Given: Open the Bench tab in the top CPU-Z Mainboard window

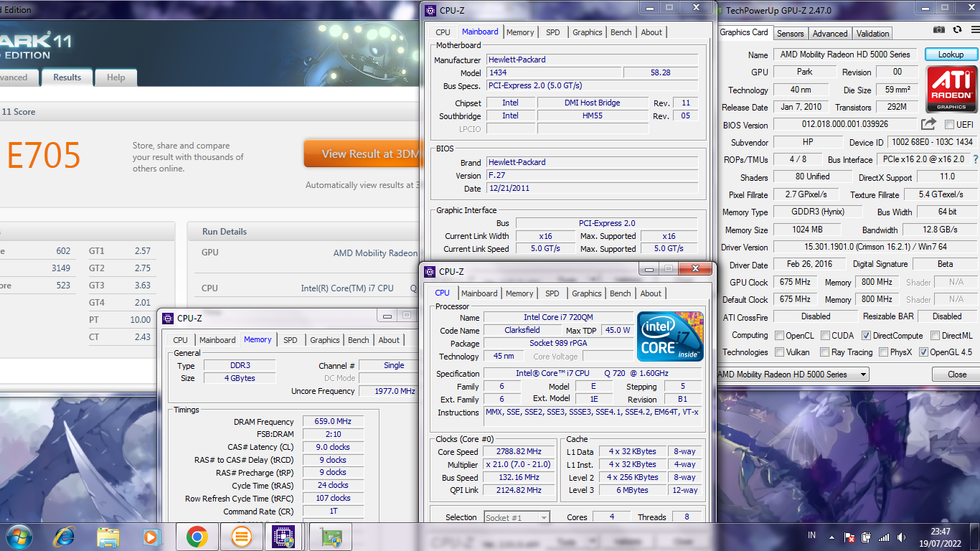Looking at the screenshot, I should [621, 32].
